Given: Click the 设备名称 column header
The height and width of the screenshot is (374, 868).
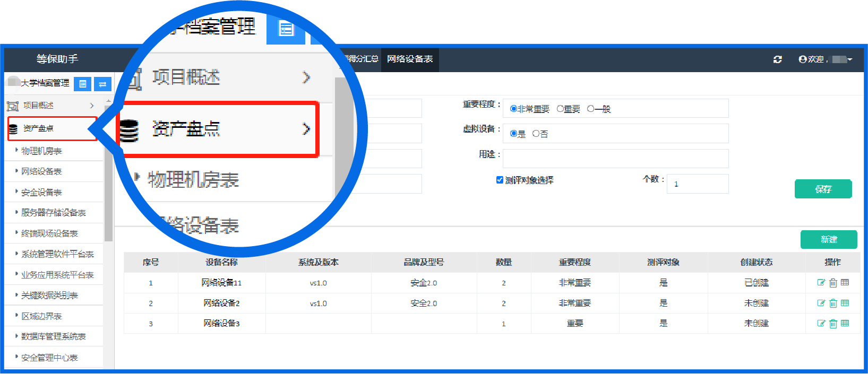Looking at the screenshot, I should click(x=221, y=262).
